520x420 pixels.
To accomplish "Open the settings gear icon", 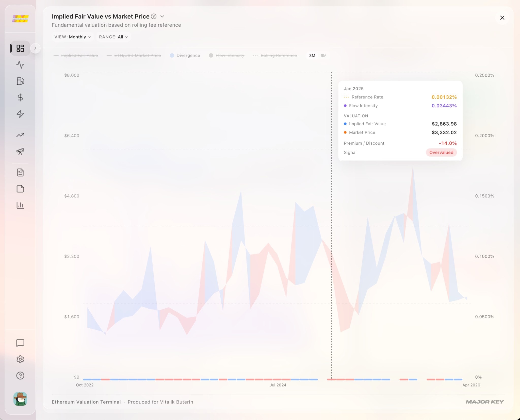I will click(20, 359).
